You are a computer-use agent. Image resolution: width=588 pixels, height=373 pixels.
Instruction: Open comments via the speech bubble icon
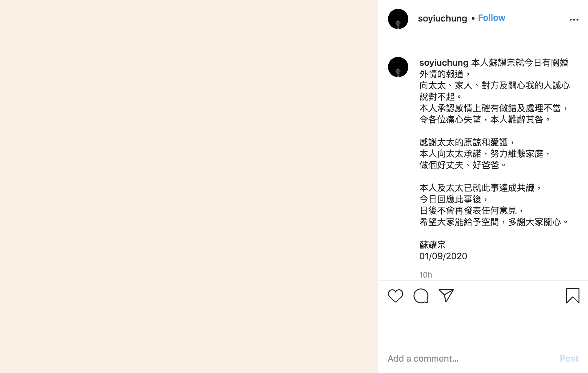coord(421,296)
